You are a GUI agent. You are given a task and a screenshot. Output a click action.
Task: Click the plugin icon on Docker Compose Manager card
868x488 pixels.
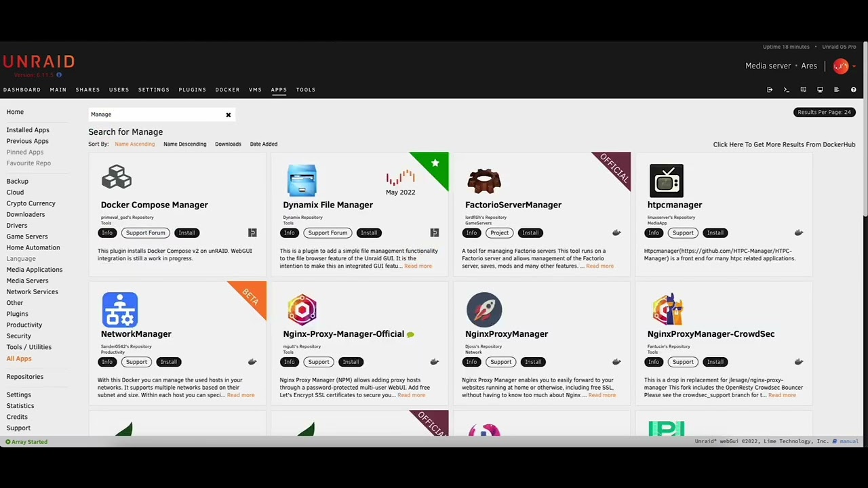252,232
